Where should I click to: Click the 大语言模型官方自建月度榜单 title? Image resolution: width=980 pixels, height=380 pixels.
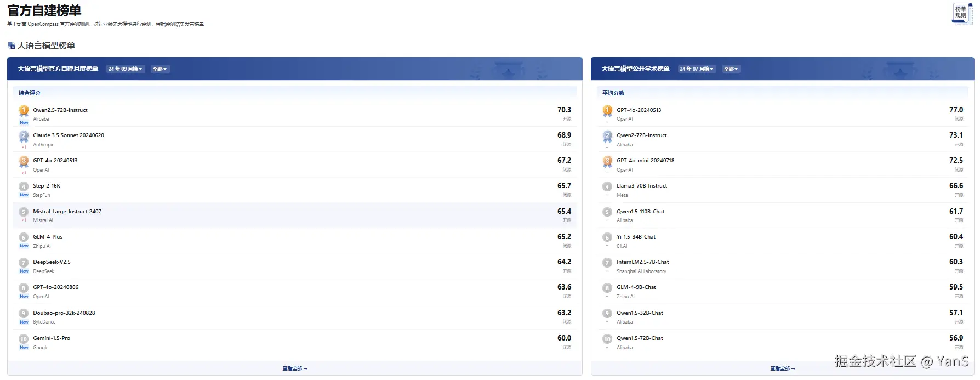[58, 69]
